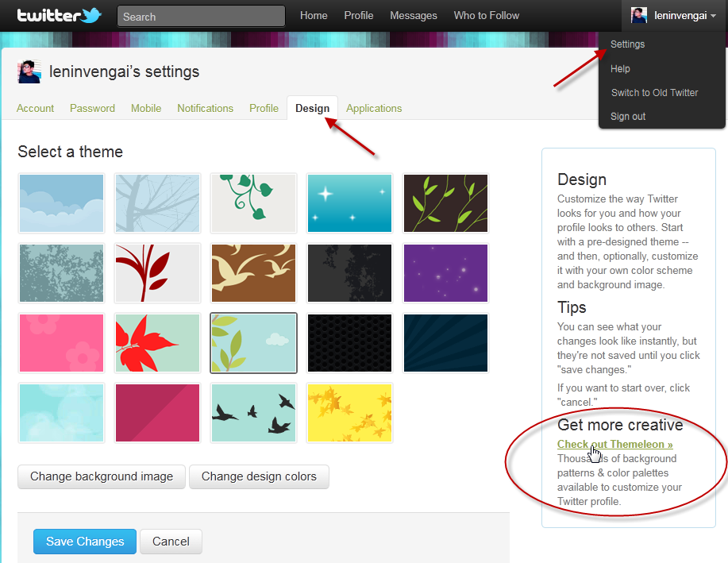Open Messages in the top navigation
The height and width of the screenshot is (563, 728).
click(x=413, y=16)
